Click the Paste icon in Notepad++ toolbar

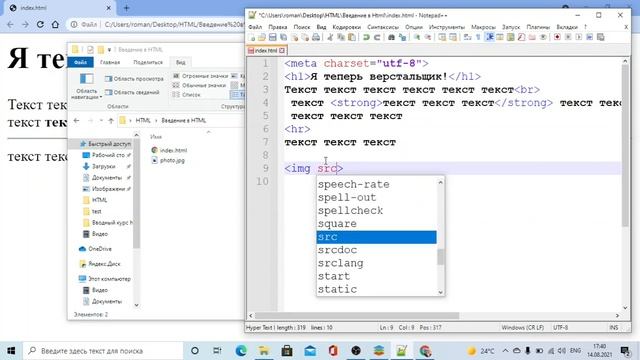pyautogui.click(x=351, y=37)
